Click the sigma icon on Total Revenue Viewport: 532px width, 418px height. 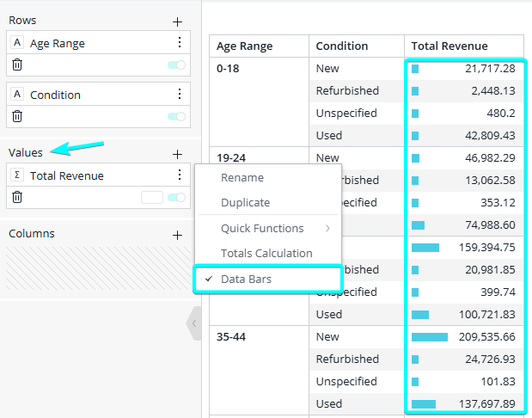tap(17, 175)
